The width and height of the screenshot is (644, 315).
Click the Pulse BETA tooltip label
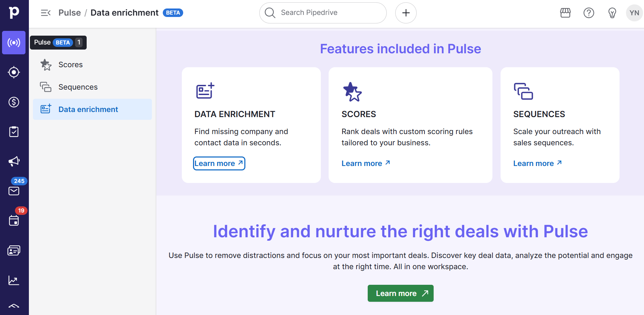[58, 42]
